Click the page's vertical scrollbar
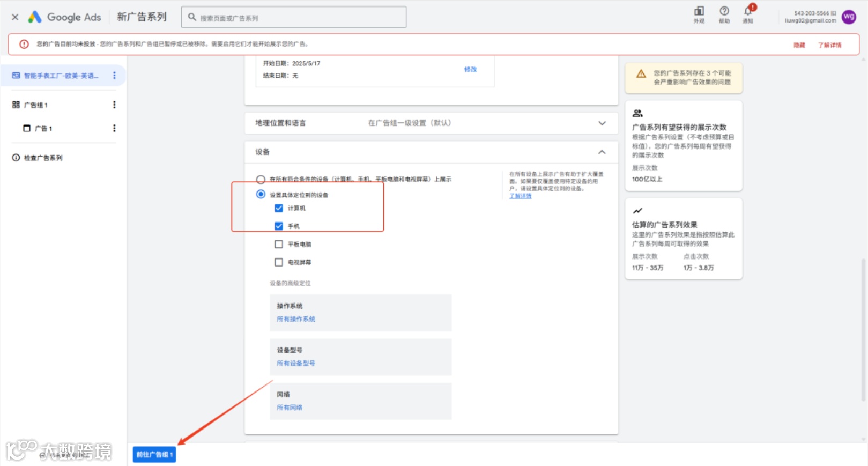 pos(863,329)
